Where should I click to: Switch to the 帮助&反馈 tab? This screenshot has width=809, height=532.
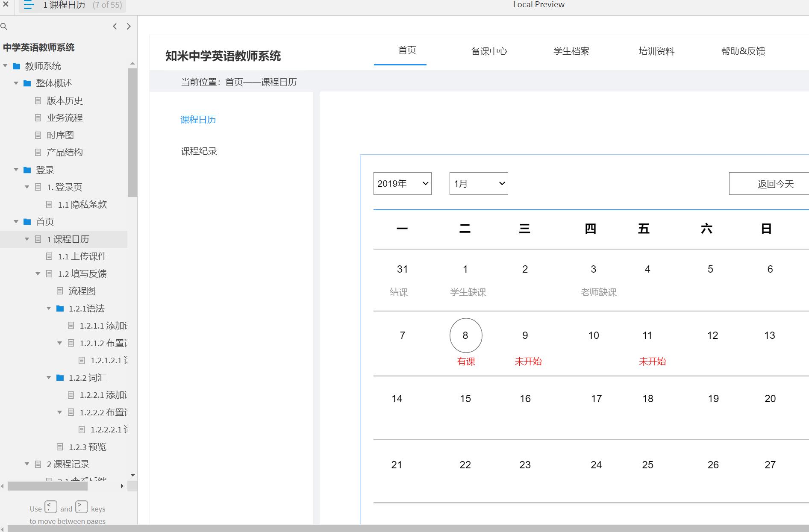(743, 51)
